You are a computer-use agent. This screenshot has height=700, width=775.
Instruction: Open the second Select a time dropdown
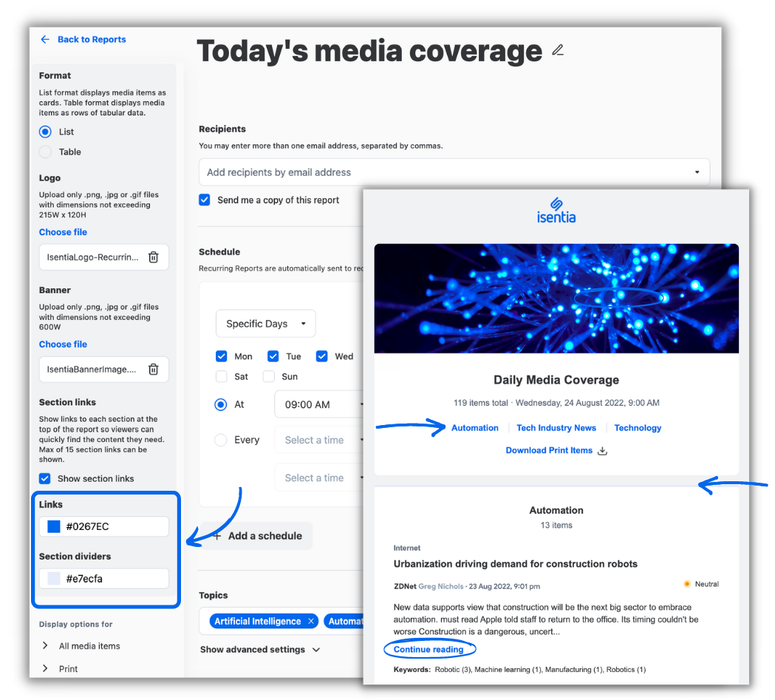(319, 478)
